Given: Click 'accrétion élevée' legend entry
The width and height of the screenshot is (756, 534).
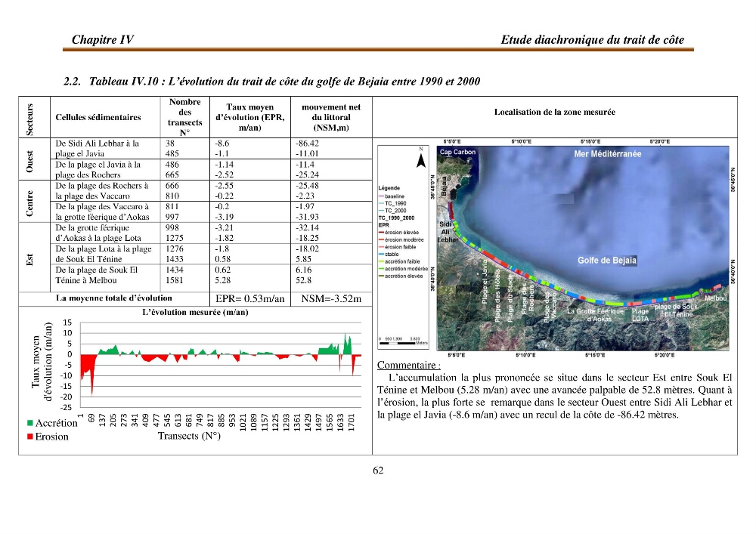Looking at the screenshot, I should pyautogui.click(x=401, y=276).
